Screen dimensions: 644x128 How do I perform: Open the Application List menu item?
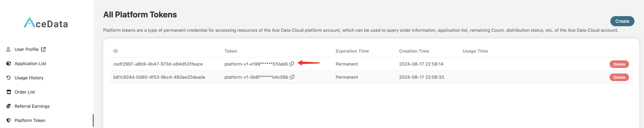pos(30,64)
